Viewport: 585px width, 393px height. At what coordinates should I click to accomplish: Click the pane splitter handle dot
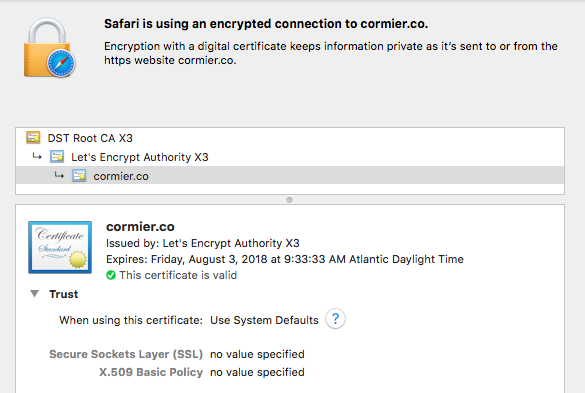tap(289, 200)
